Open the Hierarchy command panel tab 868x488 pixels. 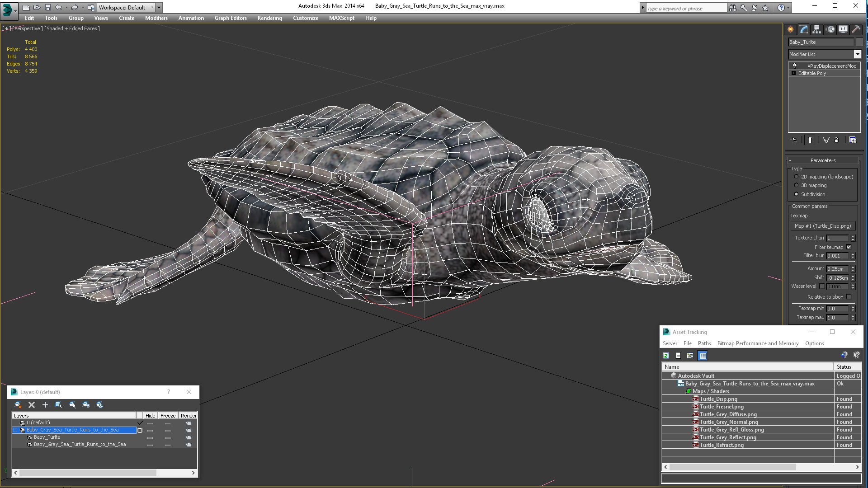coord(816,29)
